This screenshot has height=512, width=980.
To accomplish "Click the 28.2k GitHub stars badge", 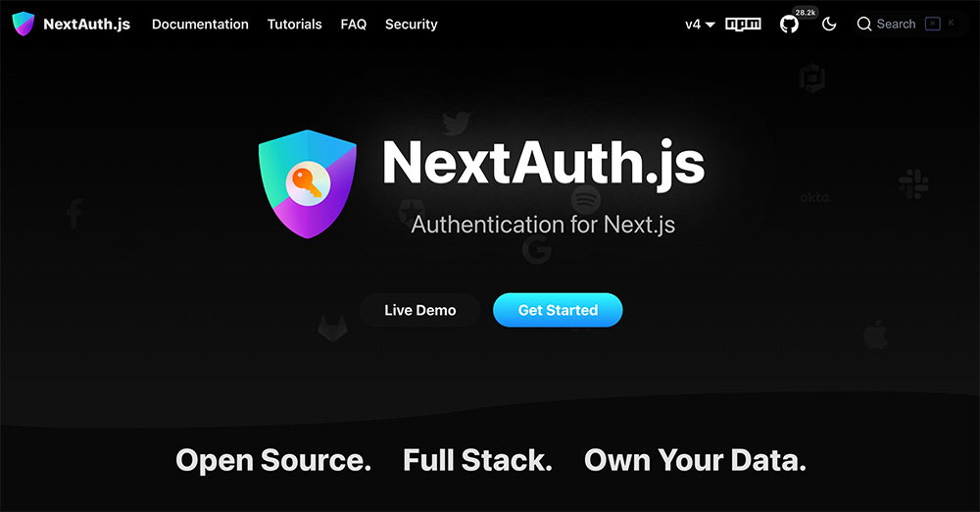I will tap(805, 13).
